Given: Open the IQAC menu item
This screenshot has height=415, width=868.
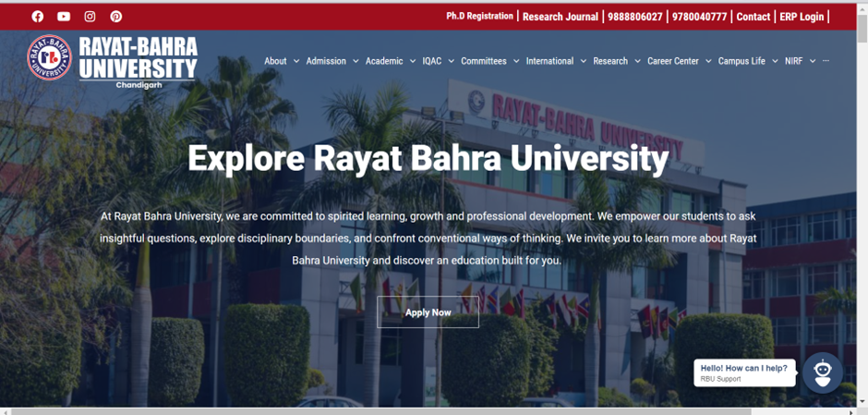Looking at the screenshot, I should (x=432, y=61).
